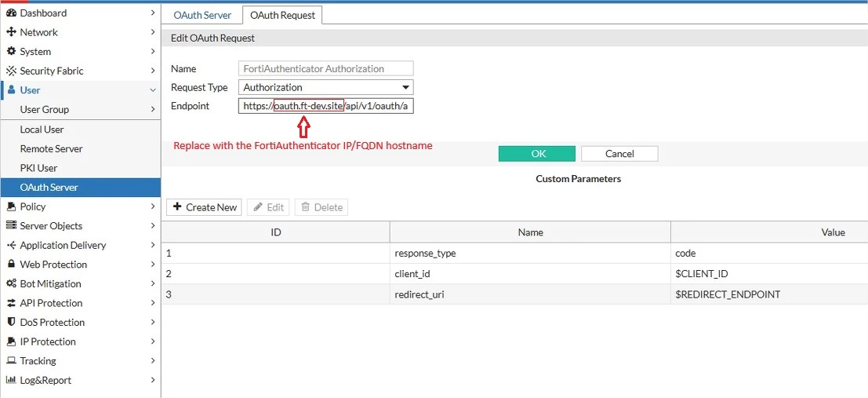The image size is (868, 398).
Task: Click the API Protection arrows icon
Action: (x=11, y=303)
